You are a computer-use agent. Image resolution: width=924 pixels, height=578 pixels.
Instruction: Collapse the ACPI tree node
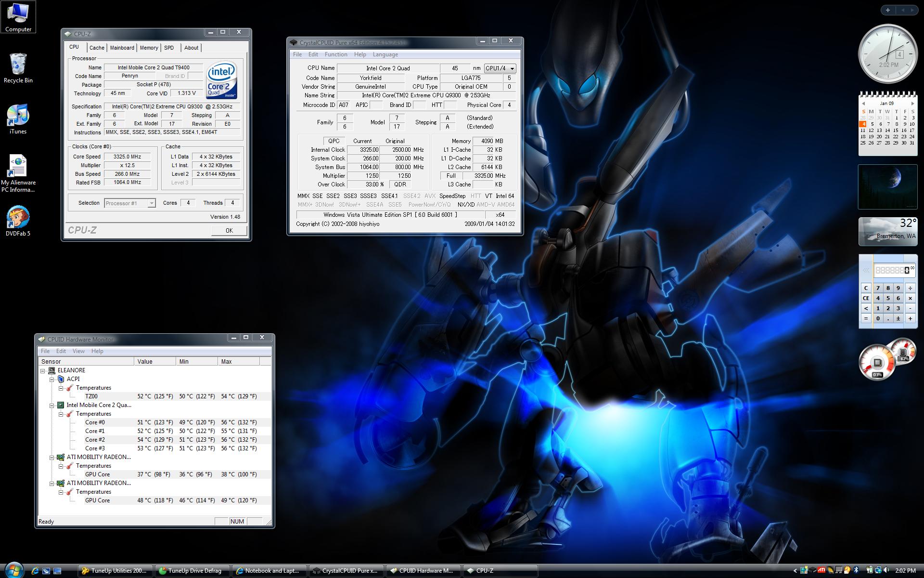[51, 379]
